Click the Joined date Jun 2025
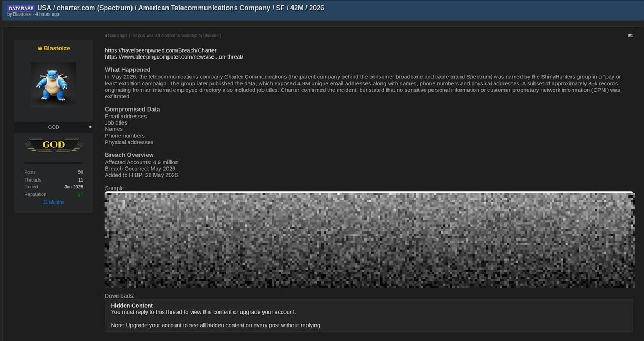 74,187
